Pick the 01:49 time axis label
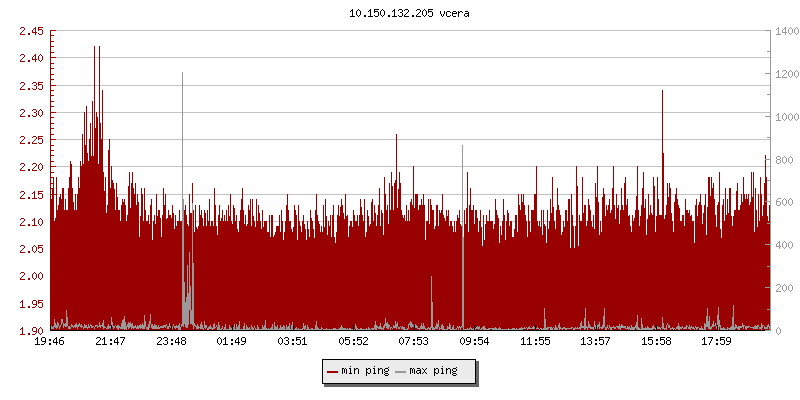Image resolution: width=800 pixels, height=400 pixels. tap(231, 342)
